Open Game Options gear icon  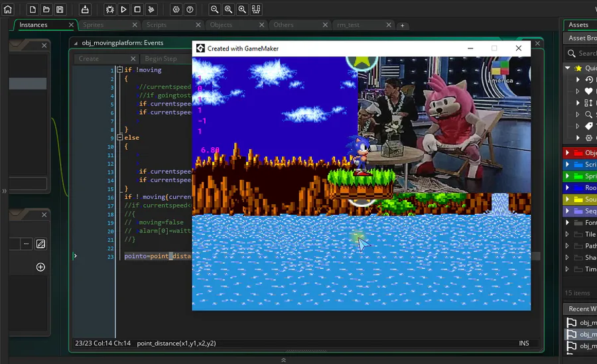pyautogui.click(x=176, y=9)
